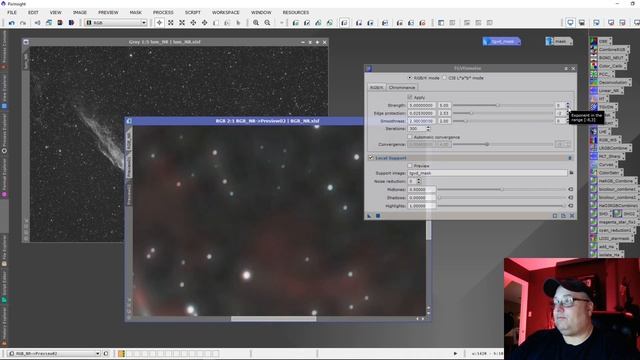Click the Apply Global square icon in TGVDenoise

378,216
